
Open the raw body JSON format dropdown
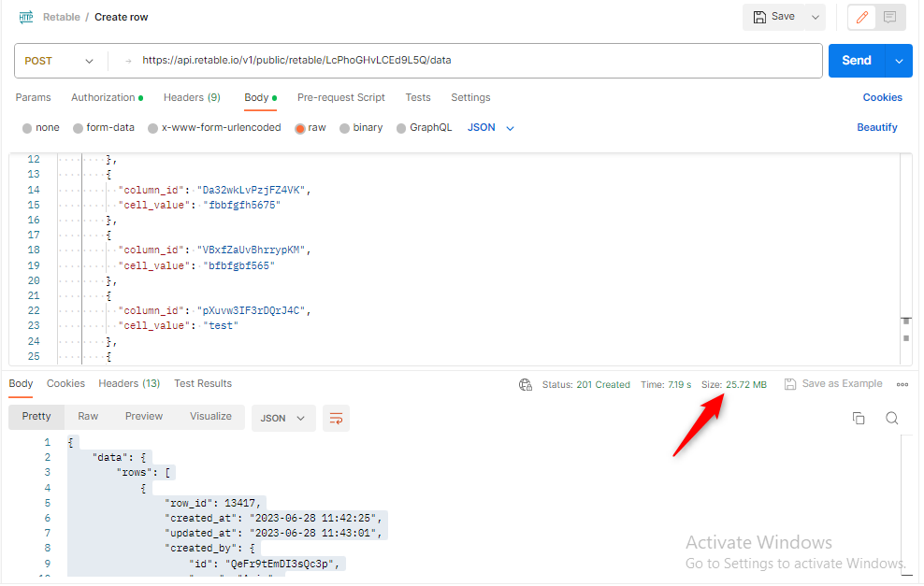[491, 128]
